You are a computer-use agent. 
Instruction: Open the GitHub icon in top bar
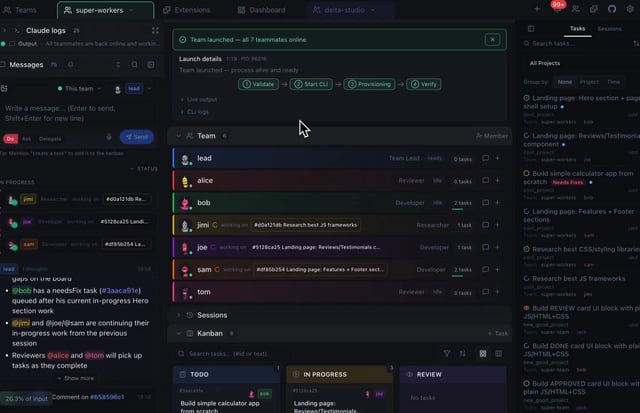tap(612, 9)
